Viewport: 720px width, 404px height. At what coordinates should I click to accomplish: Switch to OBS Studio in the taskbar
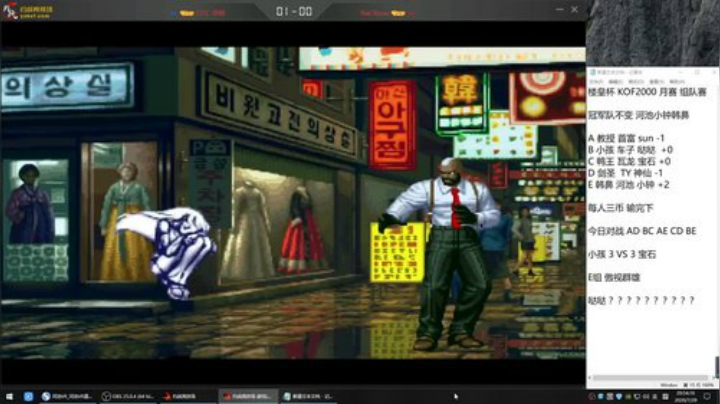pyautogui.click(x=129, y=396)
